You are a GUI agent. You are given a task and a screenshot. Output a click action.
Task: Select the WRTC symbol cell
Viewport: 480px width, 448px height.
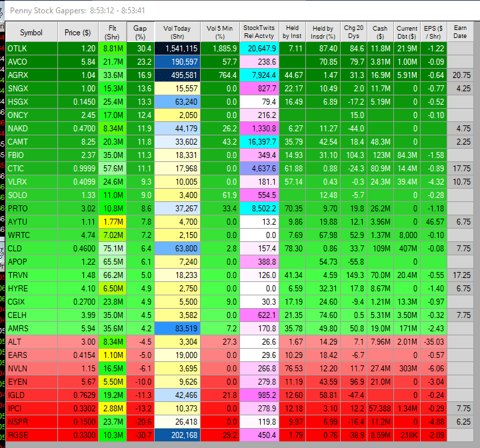pyautogui.click(x=31, y=235)
